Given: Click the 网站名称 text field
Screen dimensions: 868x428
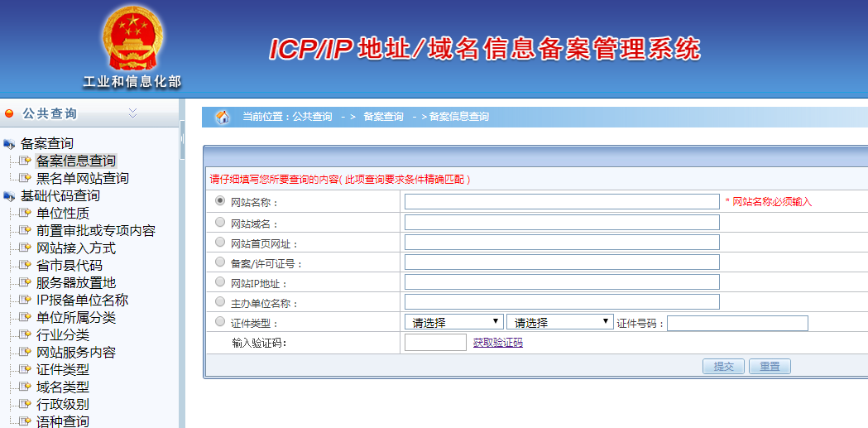Looking at the screenshot, I should (562, 201).
